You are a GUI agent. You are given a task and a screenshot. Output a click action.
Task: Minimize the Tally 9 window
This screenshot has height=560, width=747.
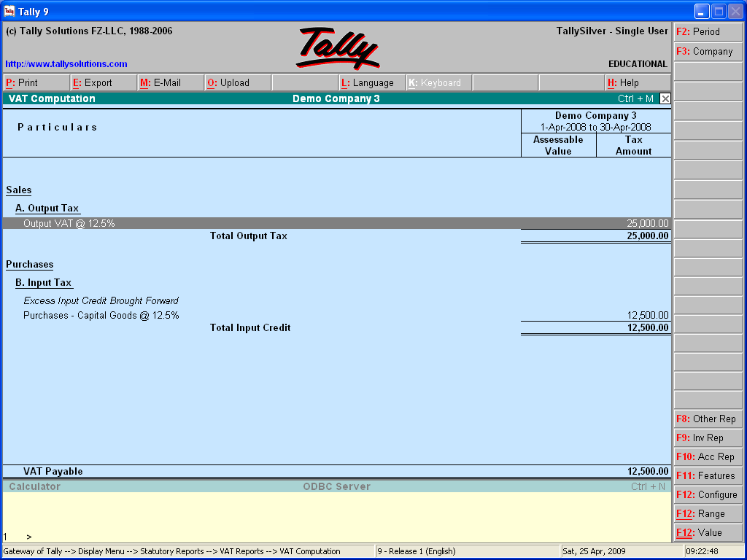point(703,12)
